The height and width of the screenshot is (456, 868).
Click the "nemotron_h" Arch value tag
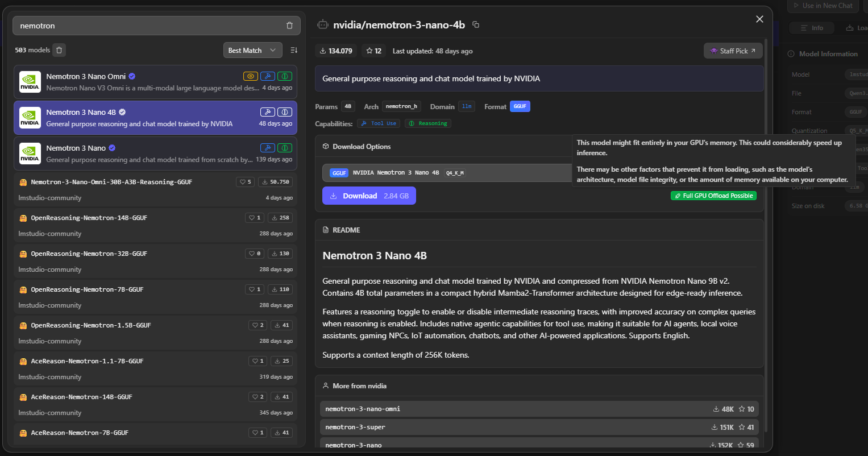tap(401, 106)
